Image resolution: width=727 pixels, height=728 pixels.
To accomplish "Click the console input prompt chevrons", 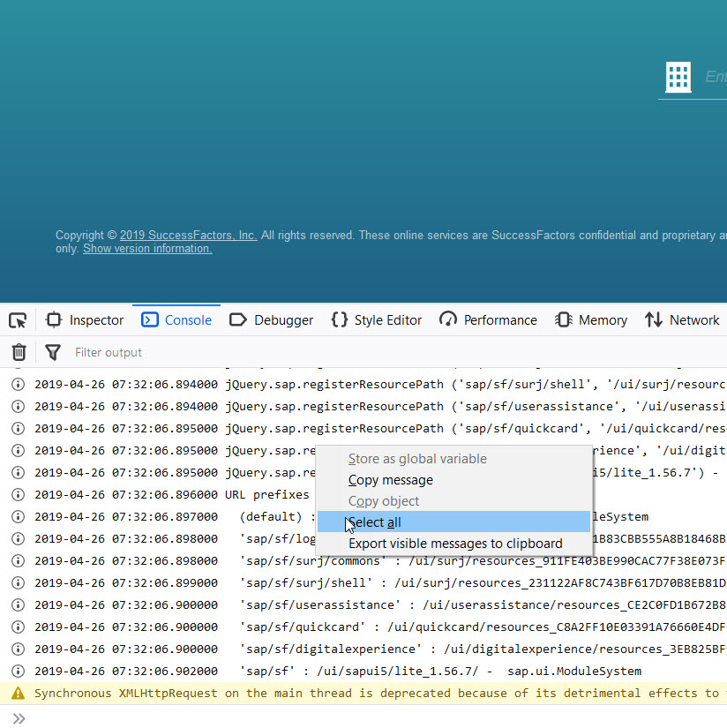I will click(x=19, y=718).
